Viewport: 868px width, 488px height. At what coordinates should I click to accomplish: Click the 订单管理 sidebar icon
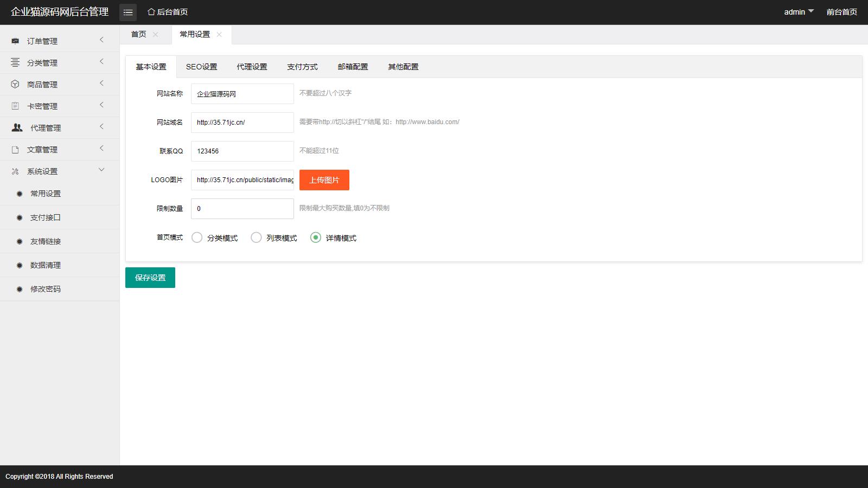(15, 41)
